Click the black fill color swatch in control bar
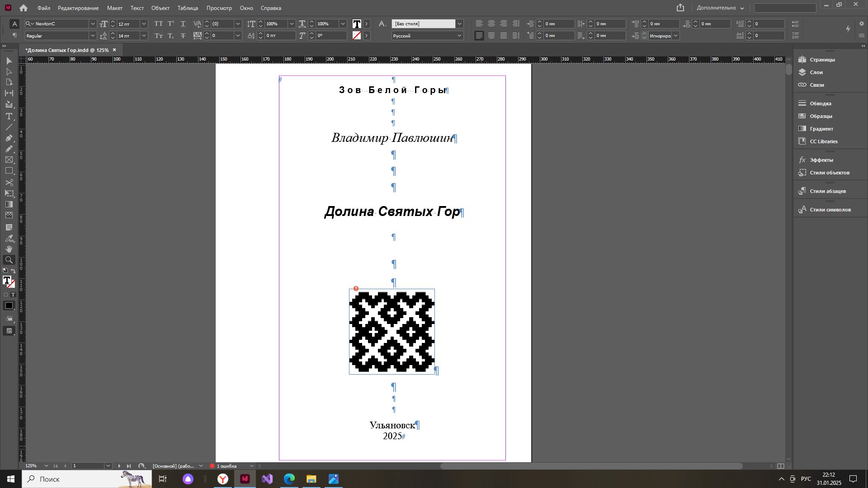This screenshot has width=868, height=488. point(357,23)
